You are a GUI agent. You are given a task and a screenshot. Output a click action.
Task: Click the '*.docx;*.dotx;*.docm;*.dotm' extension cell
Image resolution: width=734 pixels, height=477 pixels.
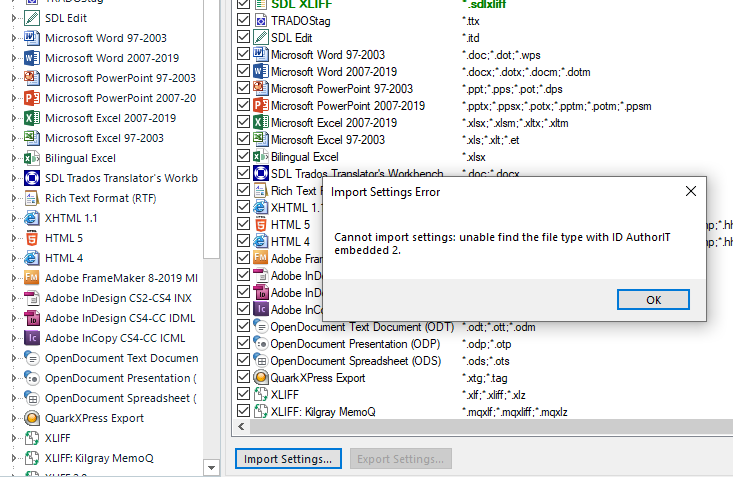coord(526,72)
